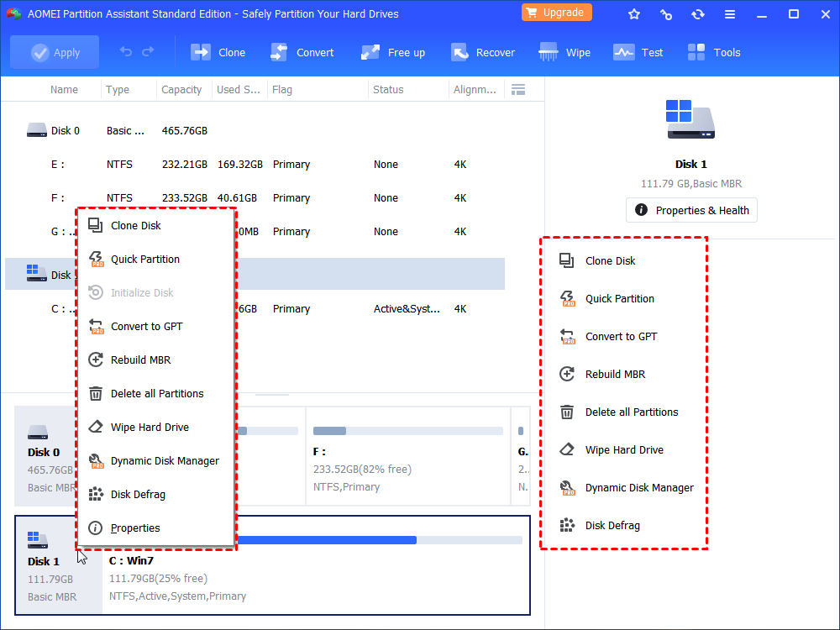Click the 465.76GB capacity of Disk 0

(184, 131)
